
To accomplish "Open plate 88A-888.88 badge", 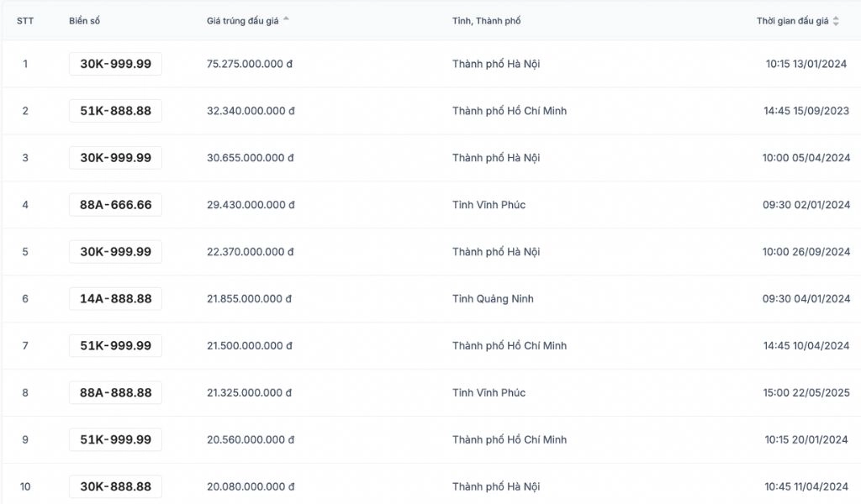I will click(115, 392).
